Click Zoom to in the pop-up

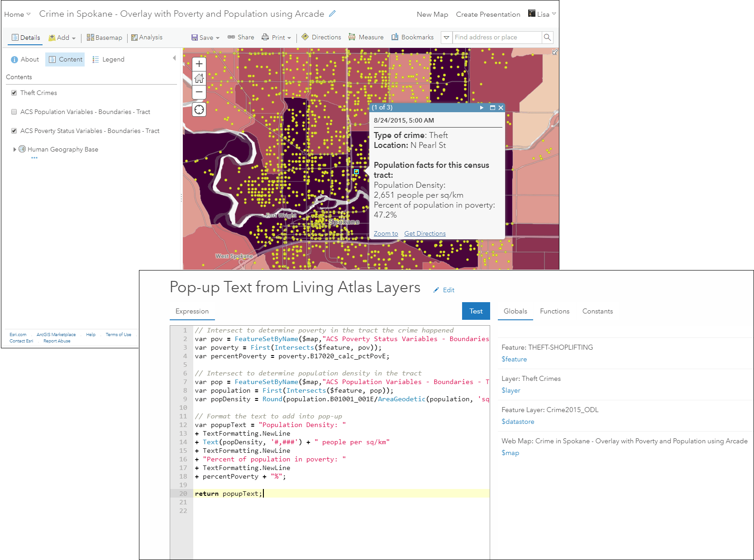point(386,233)
